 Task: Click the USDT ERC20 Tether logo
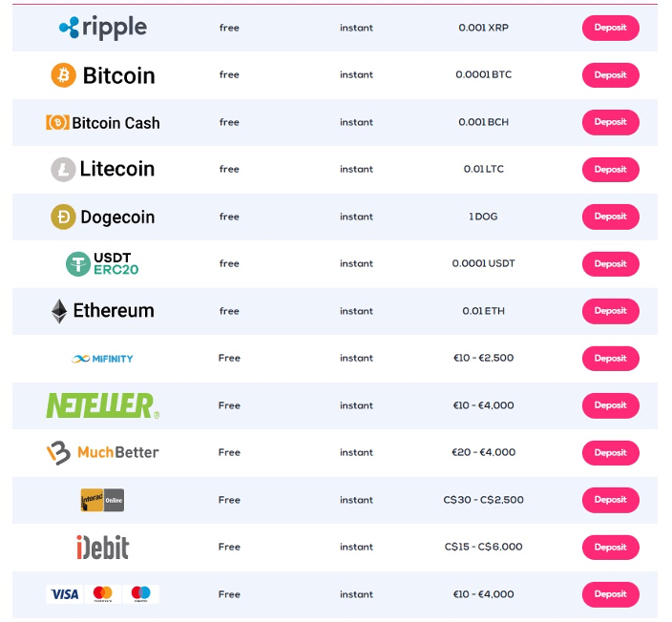click(102, 264)
